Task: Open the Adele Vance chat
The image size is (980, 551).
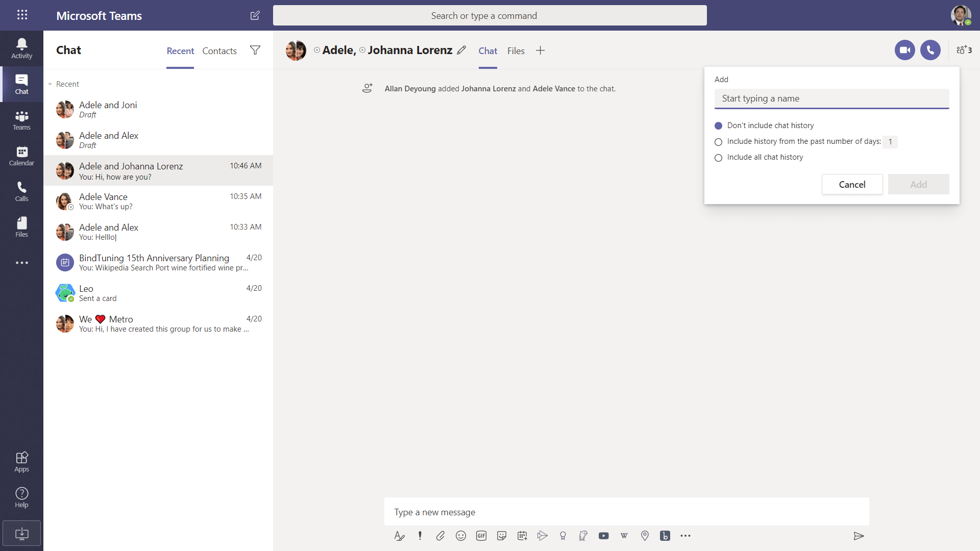Action: [x=158, y=201]
